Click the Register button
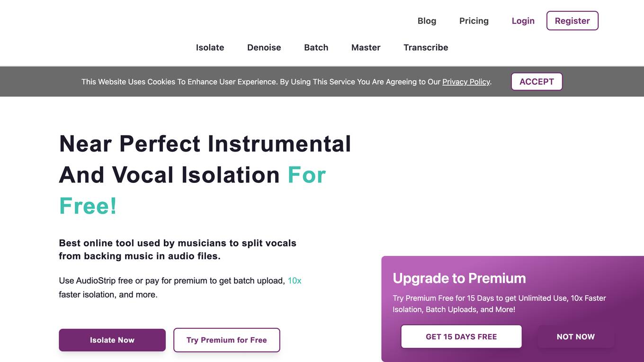 tap(572, 21)
